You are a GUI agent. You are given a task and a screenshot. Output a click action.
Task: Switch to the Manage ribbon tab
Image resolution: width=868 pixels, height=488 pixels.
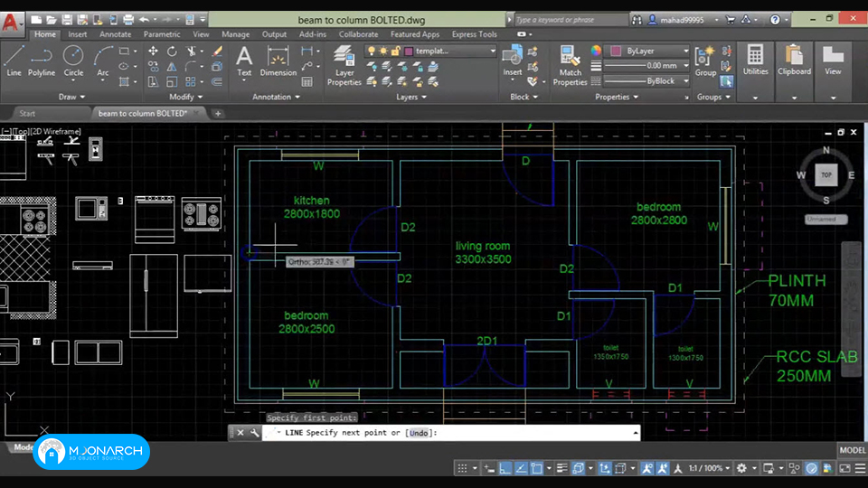pos(235,34)
